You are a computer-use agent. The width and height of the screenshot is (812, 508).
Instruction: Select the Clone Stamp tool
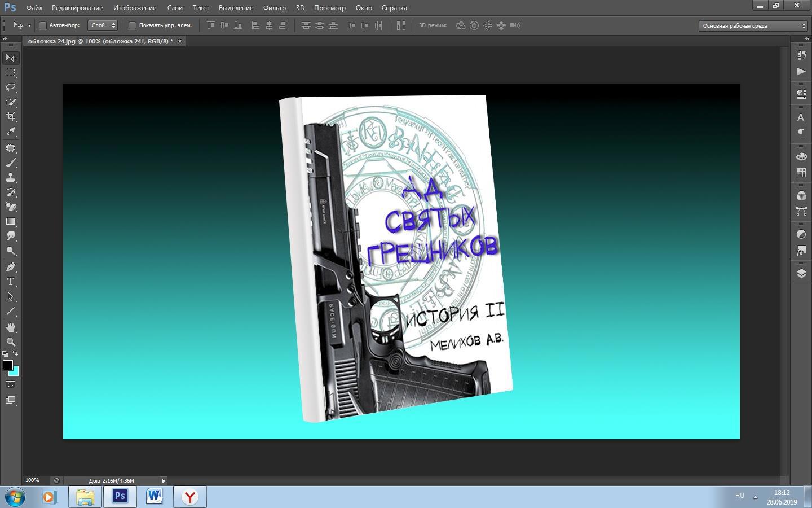pyautogui.click(x=11, y=177)
